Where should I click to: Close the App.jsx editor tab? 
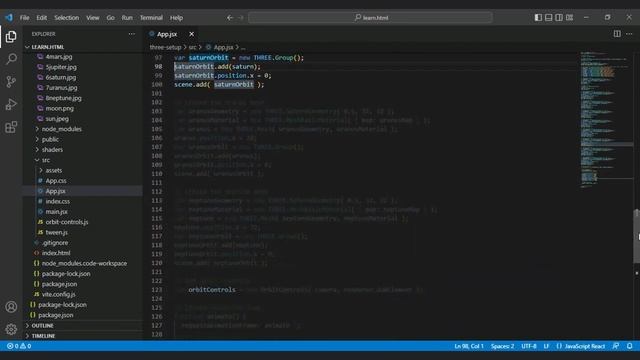[191, 34]
